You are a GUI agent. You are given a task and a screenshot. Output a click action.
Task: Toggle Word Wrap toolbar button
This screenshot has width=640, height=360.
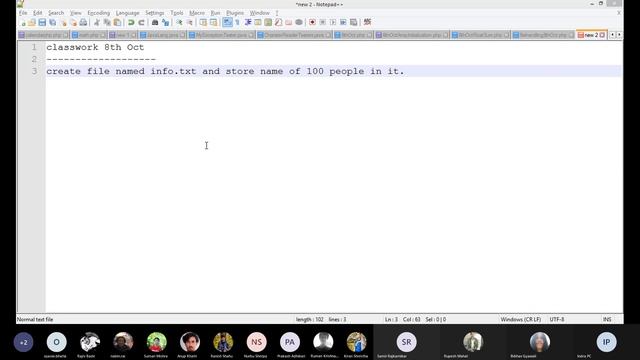tap(227, 22)
